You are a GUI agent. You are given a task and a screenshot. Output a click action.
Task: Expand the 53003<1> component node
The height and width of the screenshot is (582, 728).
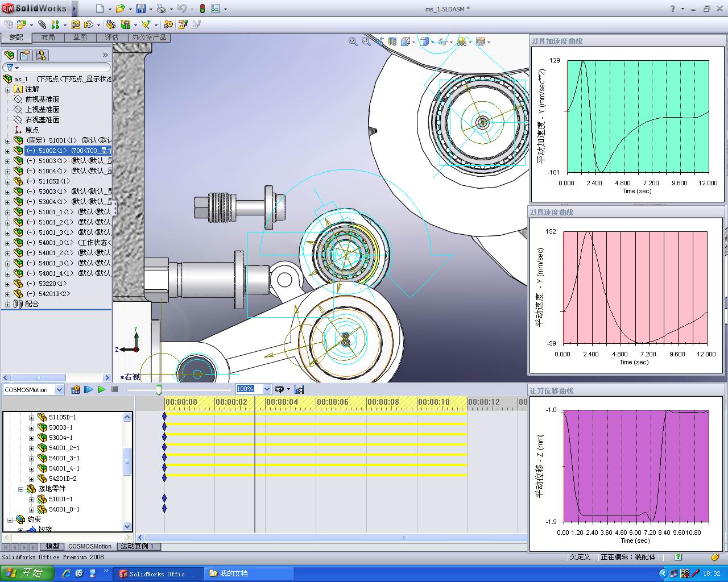coord(7,192)
